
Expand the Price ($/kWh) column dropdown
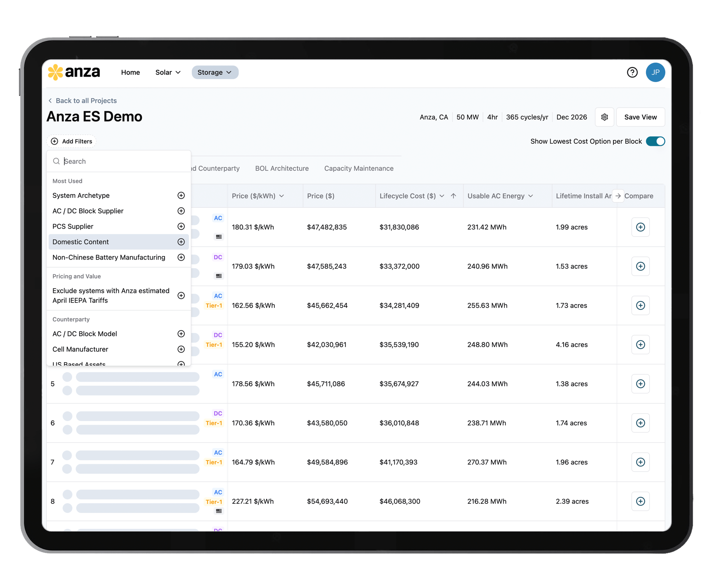click(x=282, y=196)
